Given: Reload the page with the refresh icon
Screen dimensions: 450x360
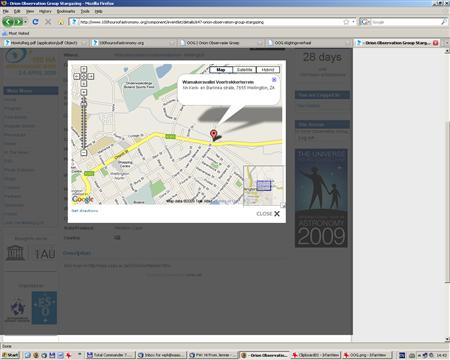Looking at the screenshot, I should tap(35, 22).
